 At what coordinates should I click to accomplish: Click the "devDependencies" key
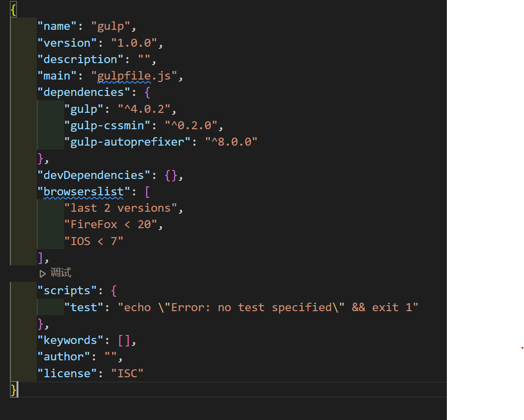tap(94, 175)
